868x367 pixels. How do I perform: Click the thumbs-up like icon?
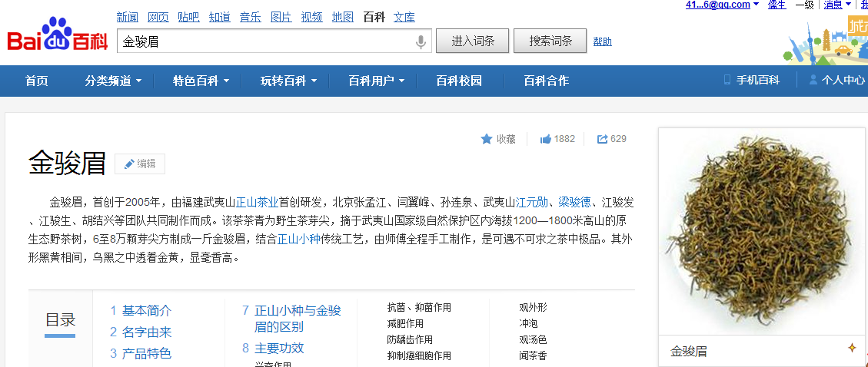546,139
